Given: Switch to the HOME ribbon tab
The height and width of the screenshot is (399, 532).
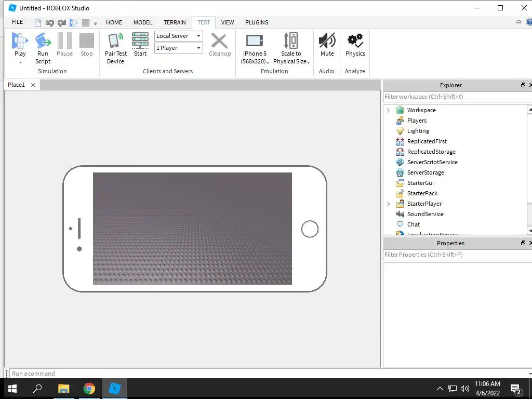Looking at the screenshot, I should point(114,22).
